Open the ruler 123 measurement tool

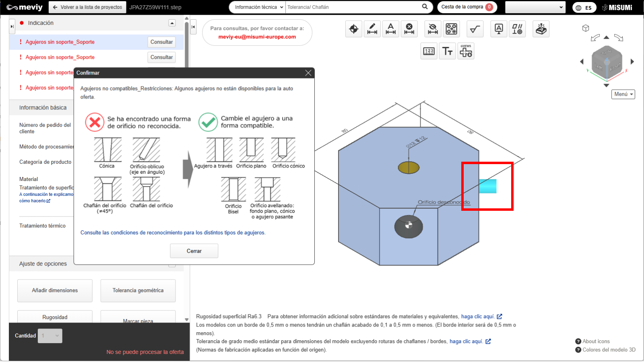(x=429, y=51)
